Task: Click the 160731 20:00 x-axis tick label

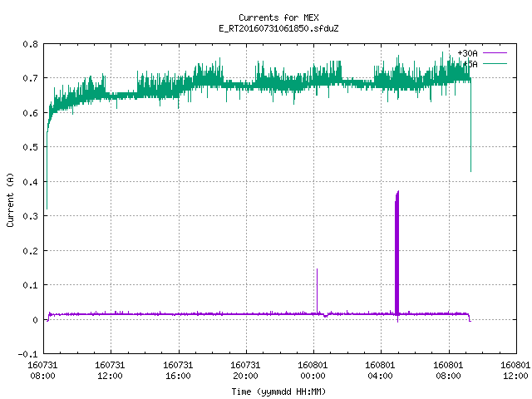Action: click(245, 371)
